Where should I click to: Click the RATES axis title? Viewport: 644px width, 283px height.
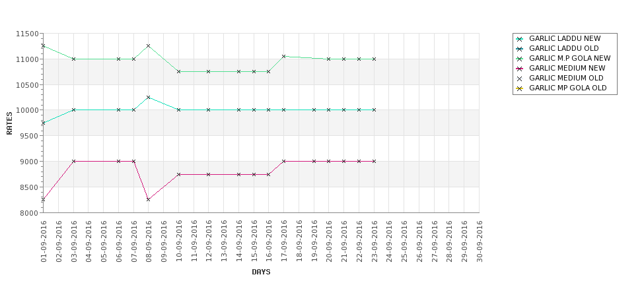[9, 123]
